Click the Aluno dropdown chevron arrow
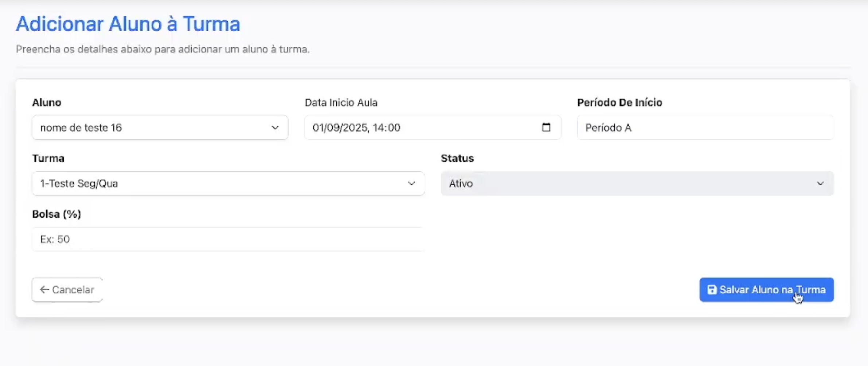Image resolution: width=868 pixels, height=366 pixels. (x=275, y=128)
